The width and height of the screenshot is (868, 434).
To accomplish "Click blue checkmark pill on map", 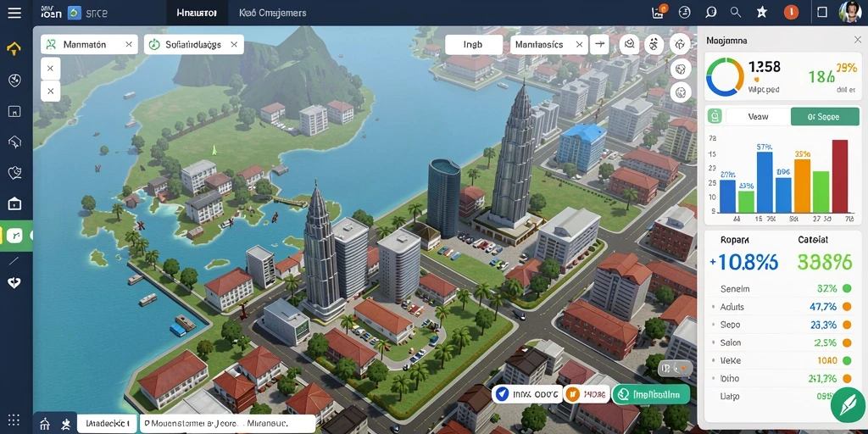I will (526, 394).
